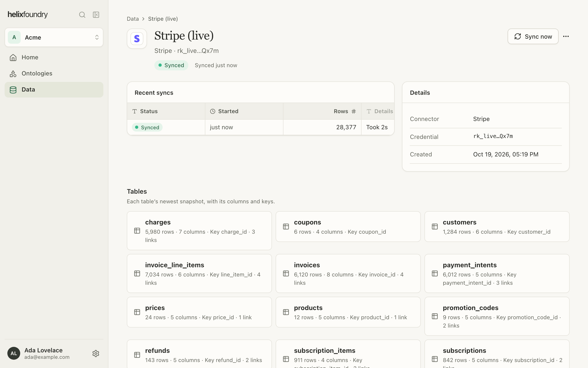Screen dimensions: 588x368
Task: Open the products table card
Action: pyautogui.click(x=348, y=312)
